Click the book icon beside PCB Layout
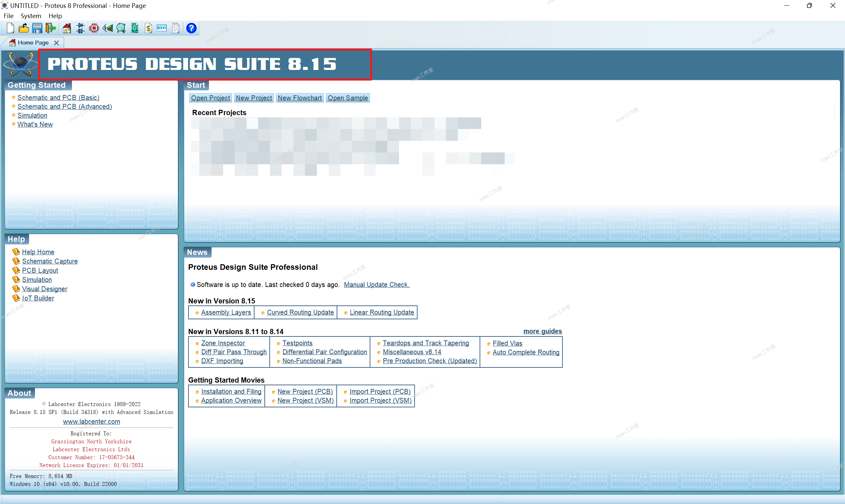The width and height of the screenshot is (845, 504). pyautogui.click(x=16, y=270)
